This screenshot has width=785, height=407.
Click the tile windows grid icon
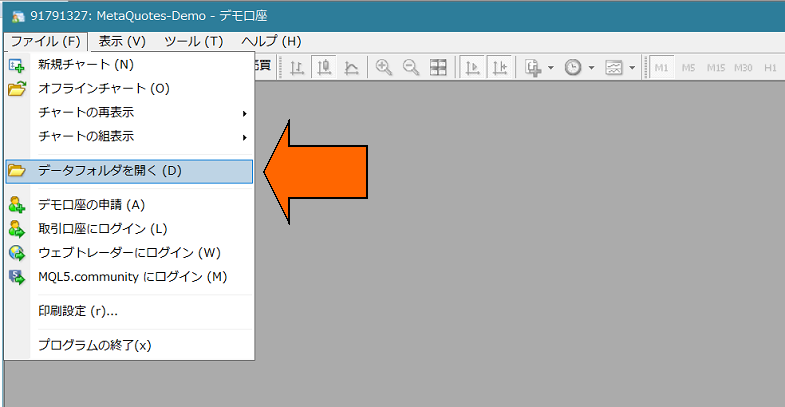coord(438,67)
